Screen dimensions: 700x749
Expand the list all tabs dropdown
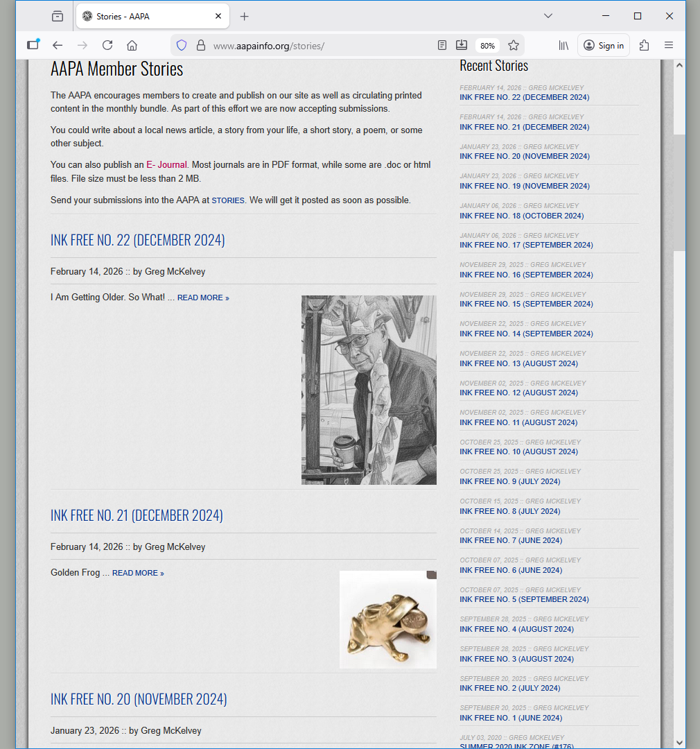[548, 16]
